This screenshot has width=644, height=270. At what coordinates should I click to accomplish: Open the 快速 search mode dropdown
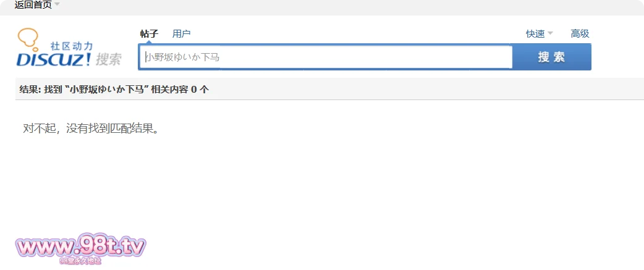click(x=535, y=33)
